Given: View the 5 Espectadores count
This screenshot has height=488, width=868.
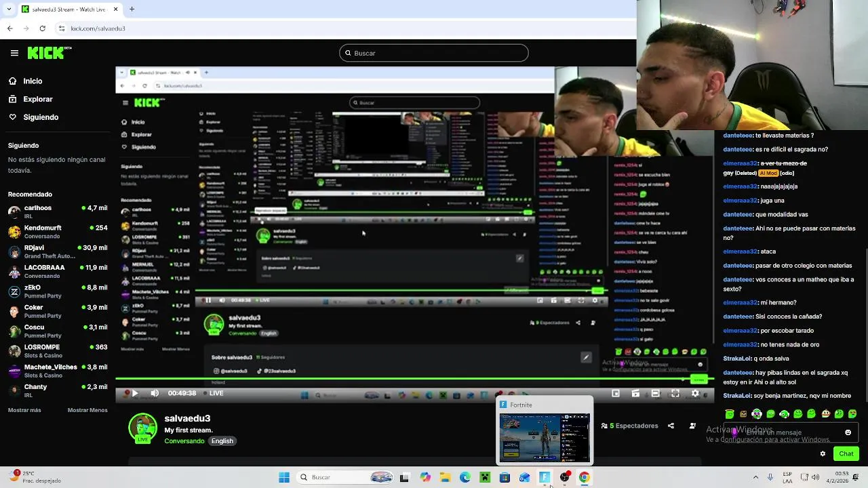Looking at the screenshot, I should [x=629, y=426].
